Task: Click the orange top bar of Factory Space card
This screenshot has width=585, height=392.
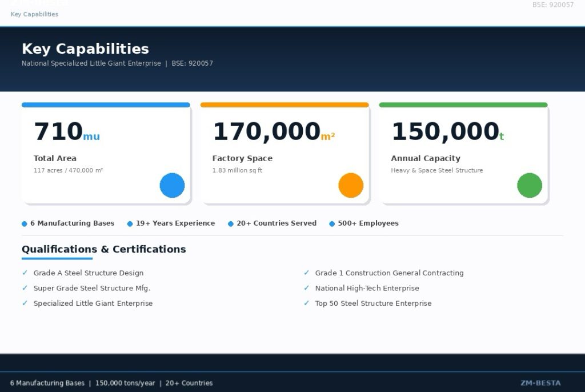Action: 285,105
